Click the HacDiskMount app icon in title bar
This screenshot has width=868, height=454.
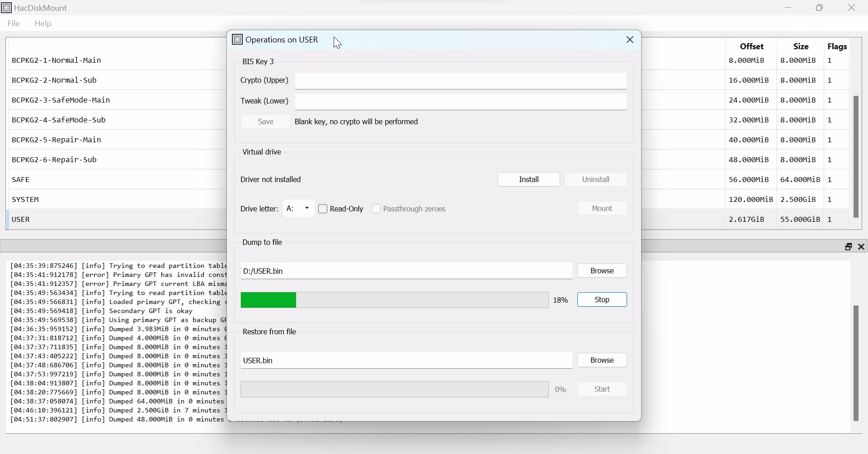tap(6, 8)
